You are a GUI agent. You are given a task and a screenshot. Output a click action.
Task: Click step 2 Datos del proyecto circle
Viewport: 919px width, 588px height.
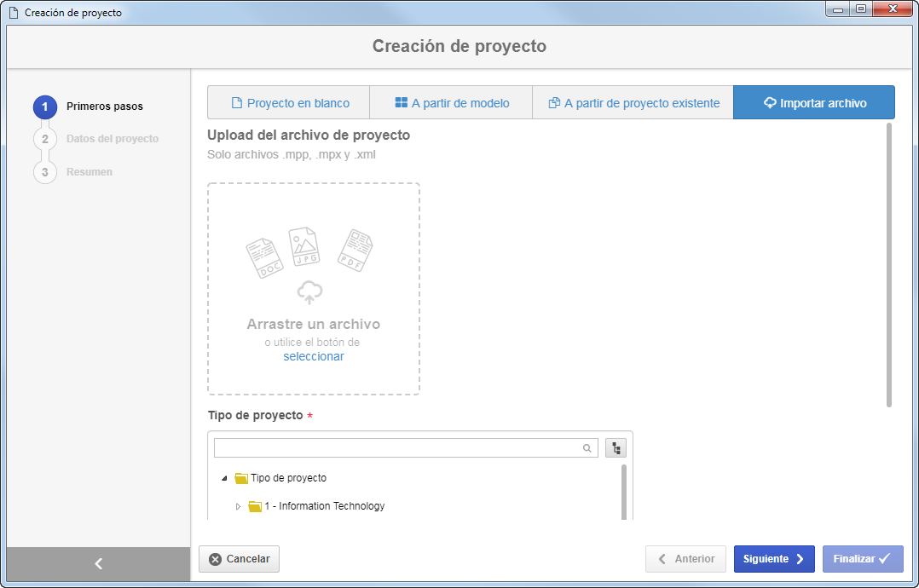(45, 140)
